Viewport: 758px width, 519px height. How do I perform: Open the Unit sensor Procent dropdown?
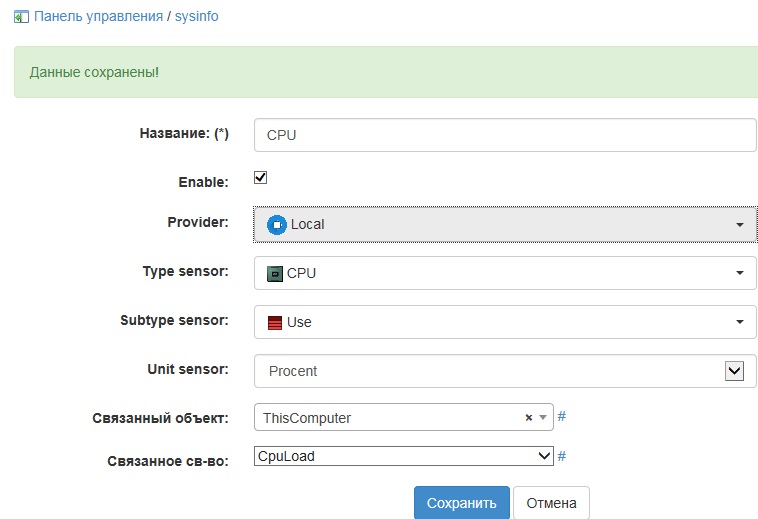[734, 371]
